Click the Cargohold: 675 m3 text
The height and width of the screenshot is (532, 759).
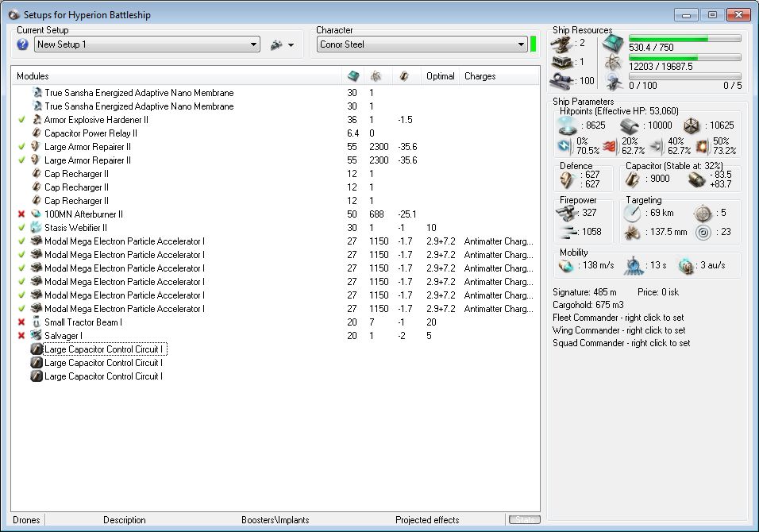[x=588, y=304]
